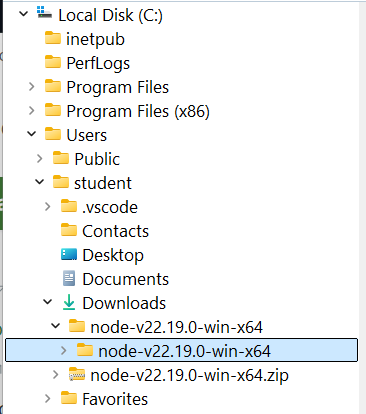
Task: Select the outer node-v22.19.0-win-x64 folder label
Action: pos(176,327)
